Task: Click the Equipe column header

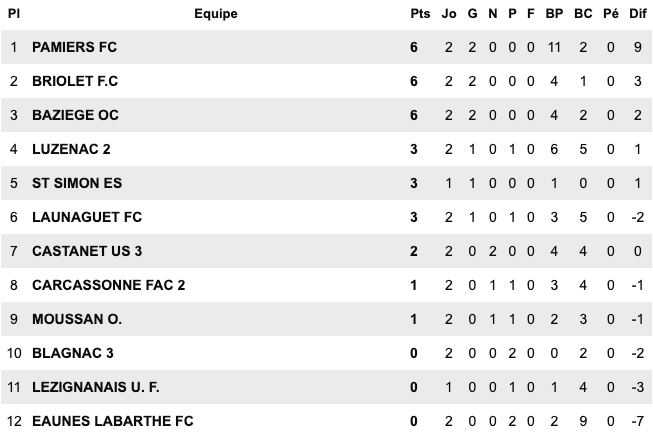Action: tap(216, 14)
